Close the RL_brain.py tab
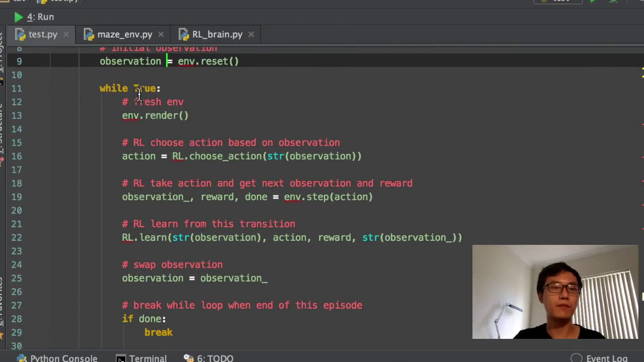This screenshot has height=362, width=644. [251, 34]
